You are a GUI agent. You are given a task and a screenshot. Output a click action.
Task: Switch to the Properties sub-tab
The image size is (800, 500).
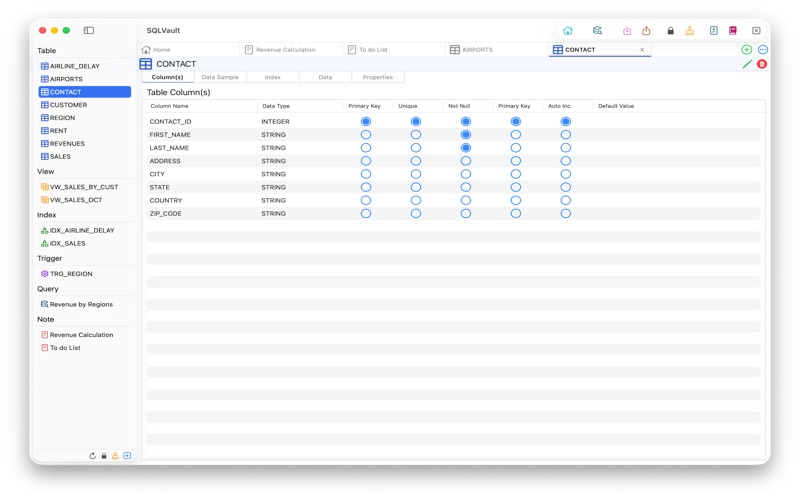[378, 77]
